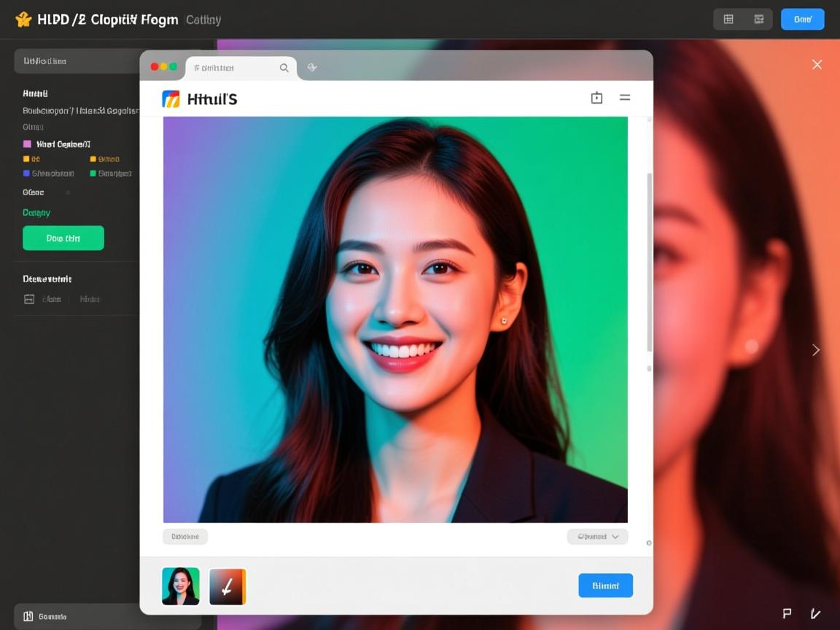Select the portrait thumbnail at dialog bottom
Screen dimensions: 840x630
(181, 586)
